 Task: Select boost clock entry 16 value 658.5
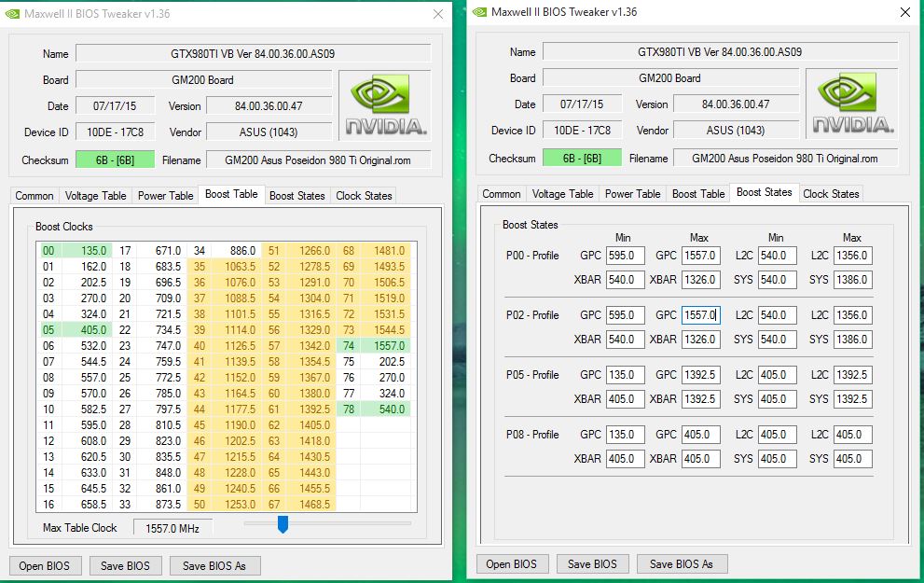[x=86, y=505]
